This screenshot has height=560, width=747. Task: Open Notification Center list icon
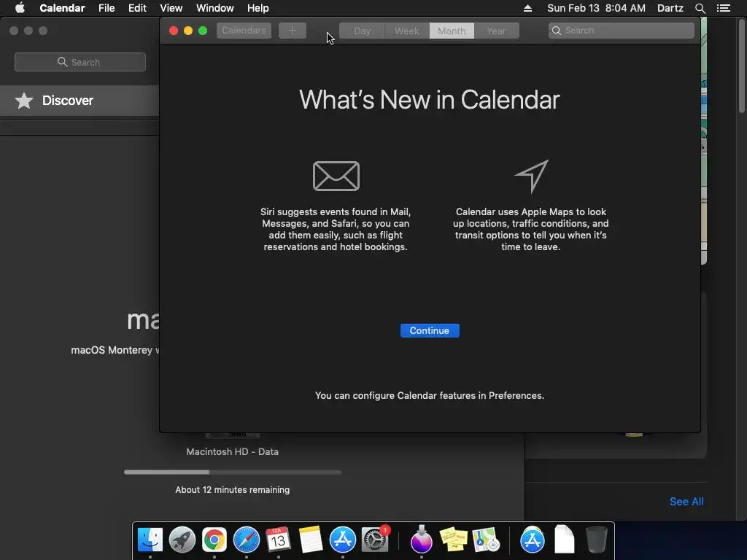pos(724,8)
